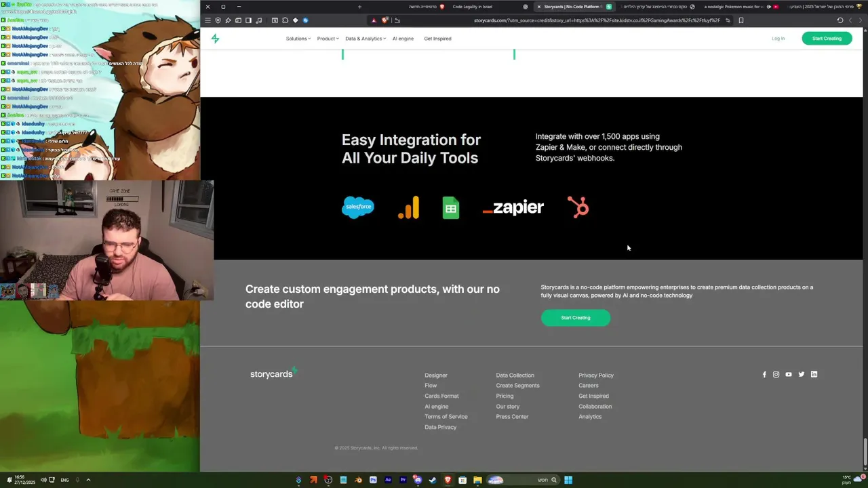Open Storycards Twitter icon in footer
Image resolution: width=868 pixels, height=488 pixels.
pyautogui.click(x=802, y=374)
